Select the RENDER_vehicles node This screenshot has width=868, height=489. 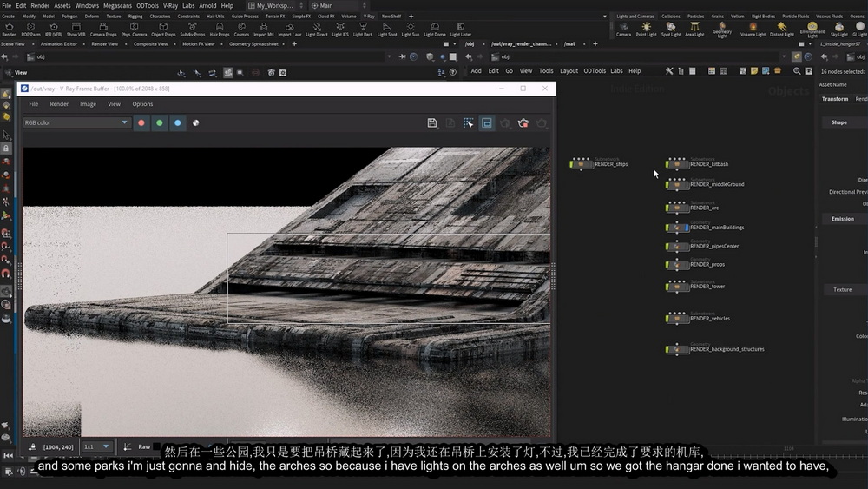676,319
